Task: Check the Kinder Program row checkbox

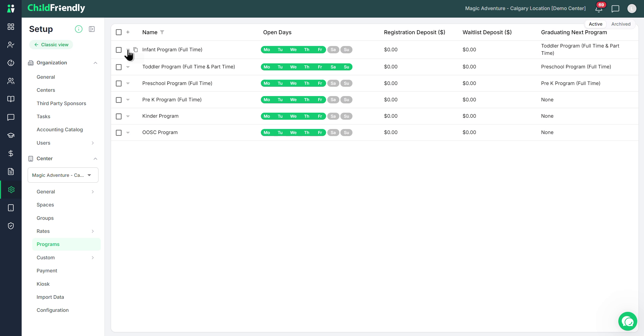Action: [119, 116]
